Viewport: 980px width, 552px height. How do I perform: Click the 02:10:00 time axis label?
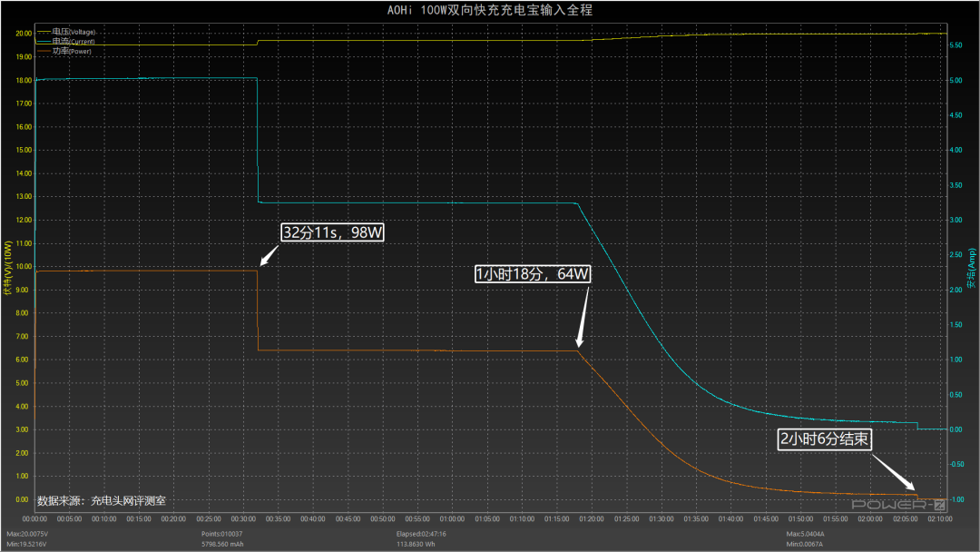pyautogui.click(x=940, y=519)
